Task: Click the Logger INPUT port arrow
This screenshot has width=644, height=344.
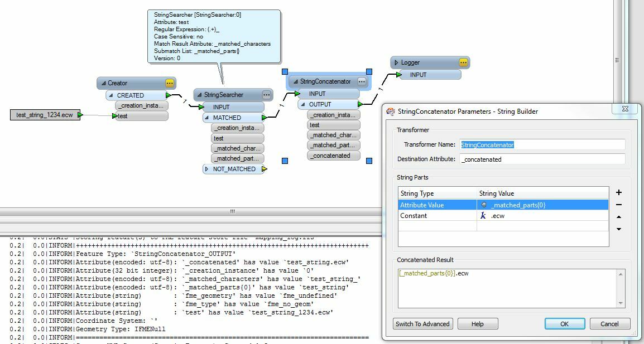Action: [x=399, y=75]
